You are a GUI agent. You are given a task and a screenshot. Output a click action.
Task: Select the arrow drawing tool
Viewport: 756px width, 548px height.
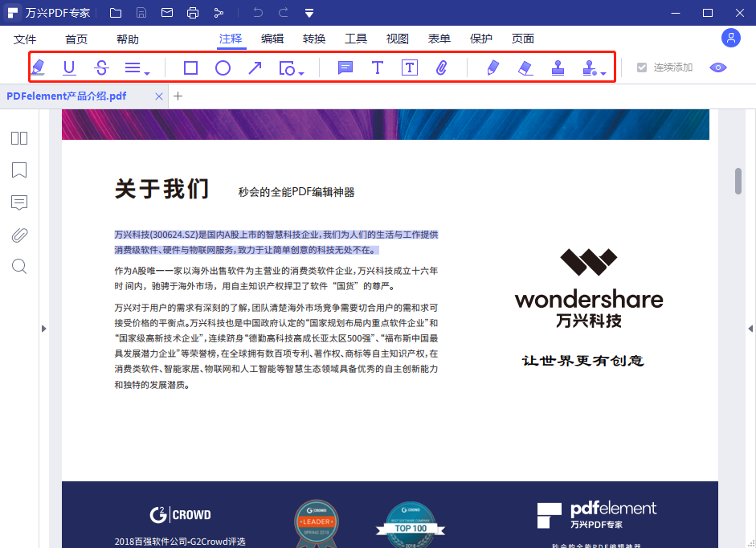pos(255,68)
